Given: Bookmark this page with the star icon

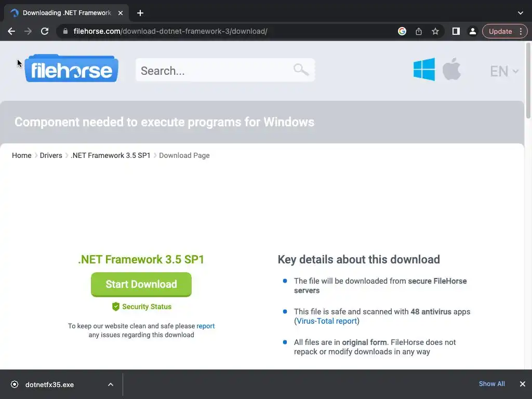Looking at the screenshot, I should 435,31.
